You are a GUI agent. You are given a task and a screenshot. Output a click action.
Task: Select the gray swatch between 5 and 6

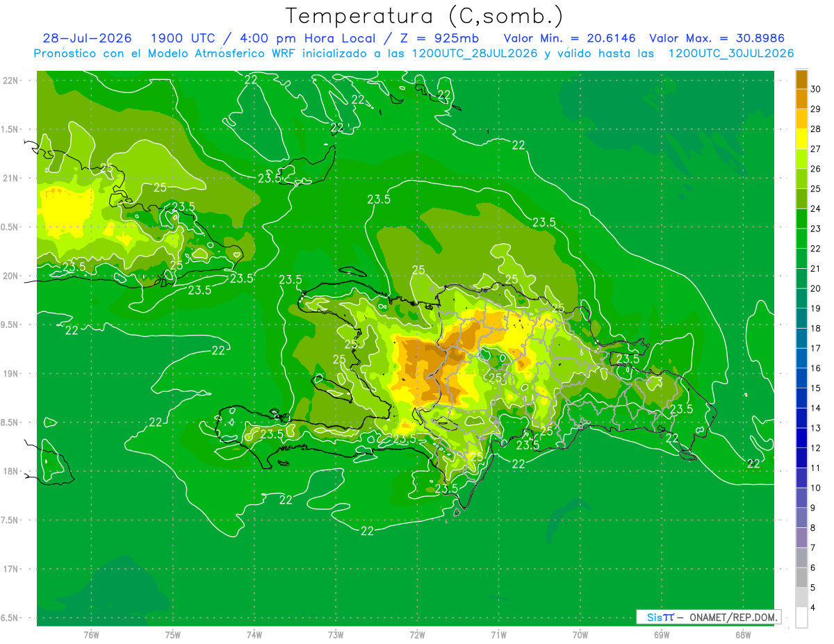point(801,577)
